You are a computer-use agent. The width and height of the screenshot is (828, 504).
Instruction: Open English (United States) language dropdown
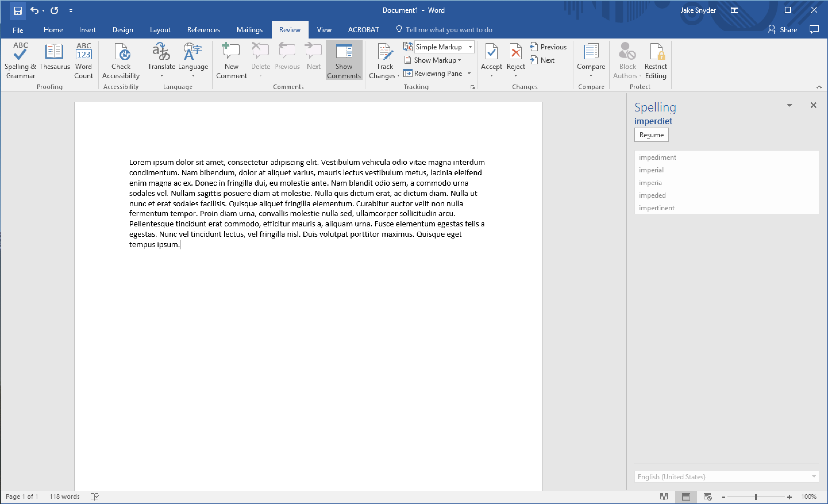coord(727,477)
